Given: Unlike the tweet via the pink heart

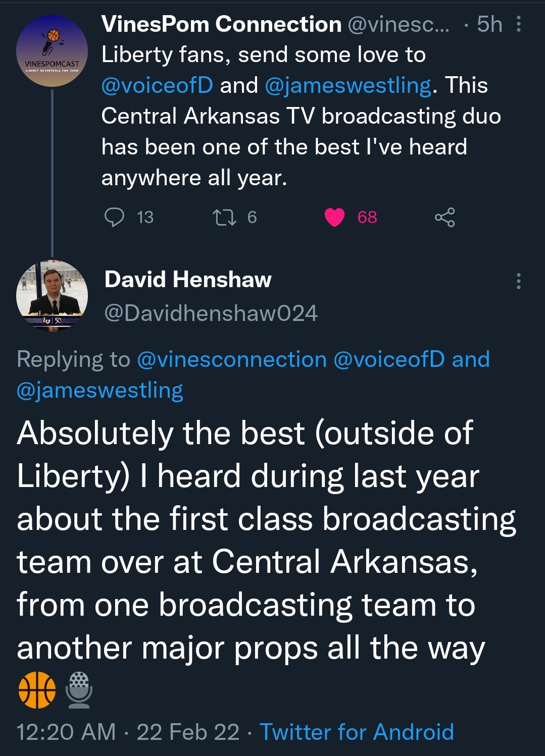Looking at the screenshot, I should [334, 218].
